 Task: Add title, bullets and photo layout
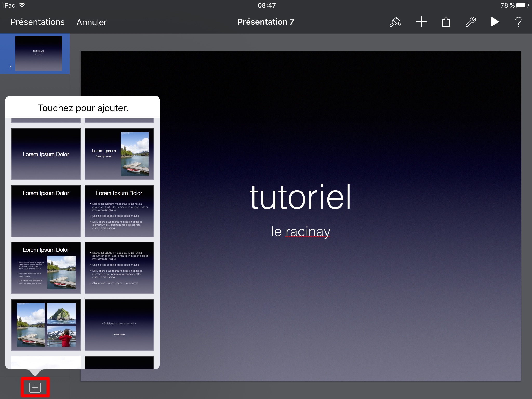pos(46,268)
